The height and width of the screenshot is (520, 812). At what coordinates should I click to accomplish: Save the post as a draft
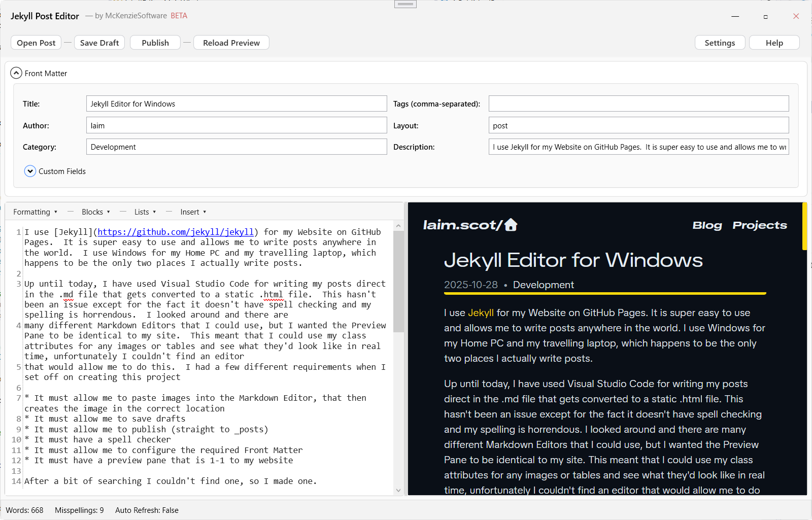(x=99, y=42)
